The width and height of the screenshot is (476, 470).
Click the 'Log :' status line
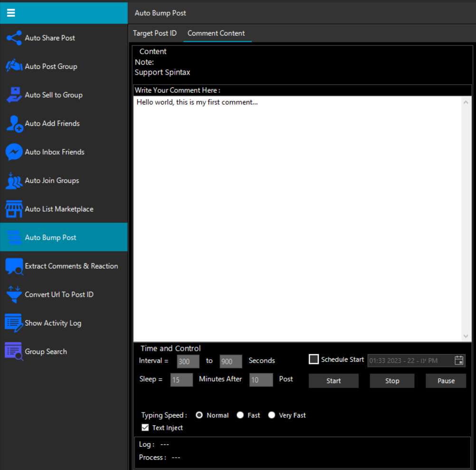click(154, 444)
